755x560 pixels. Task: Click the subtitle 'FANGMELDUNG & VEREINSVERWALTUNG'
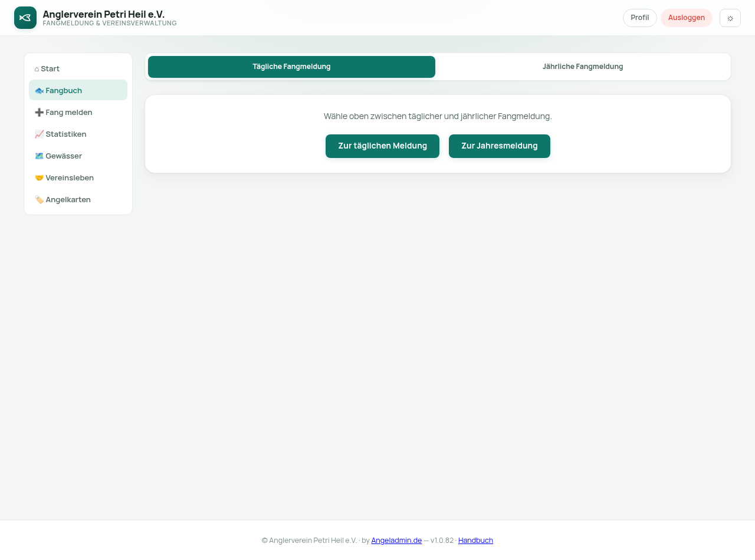pos(110,24)
